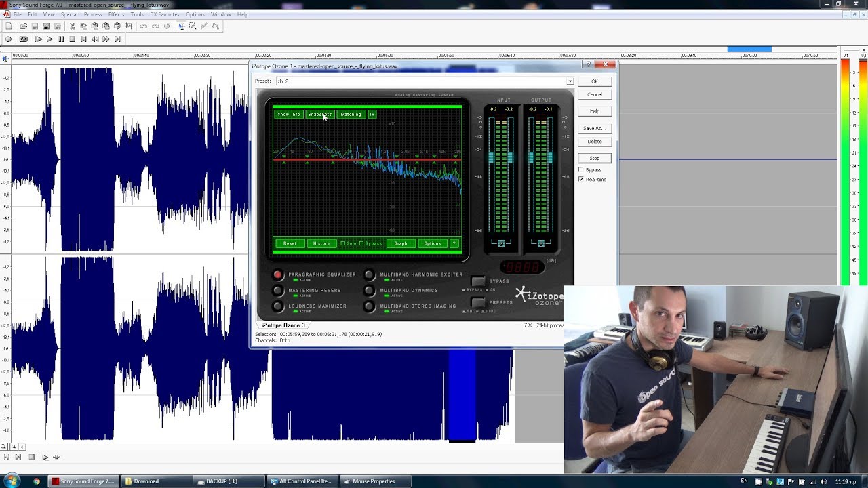Toggle the Mastering Reverb module
Viewport: 868px width, 488px height.
tap(277, 290)
